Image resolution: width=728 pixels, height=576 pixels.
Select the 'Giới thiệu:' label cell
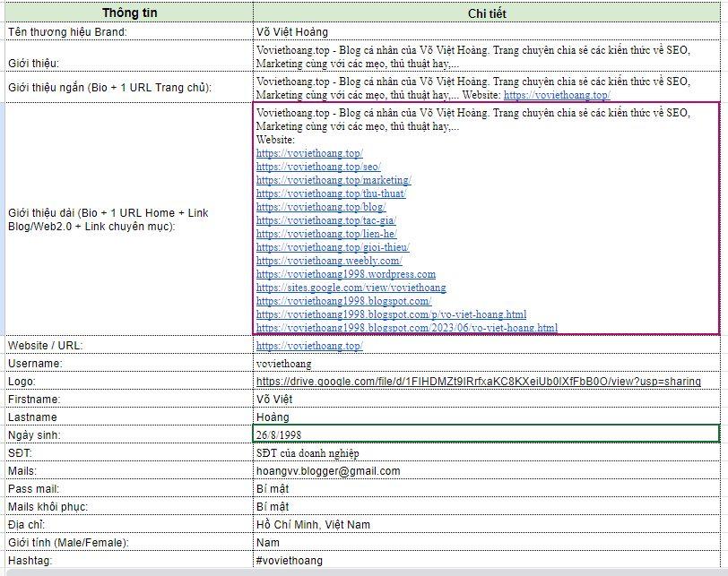(129, 56)
